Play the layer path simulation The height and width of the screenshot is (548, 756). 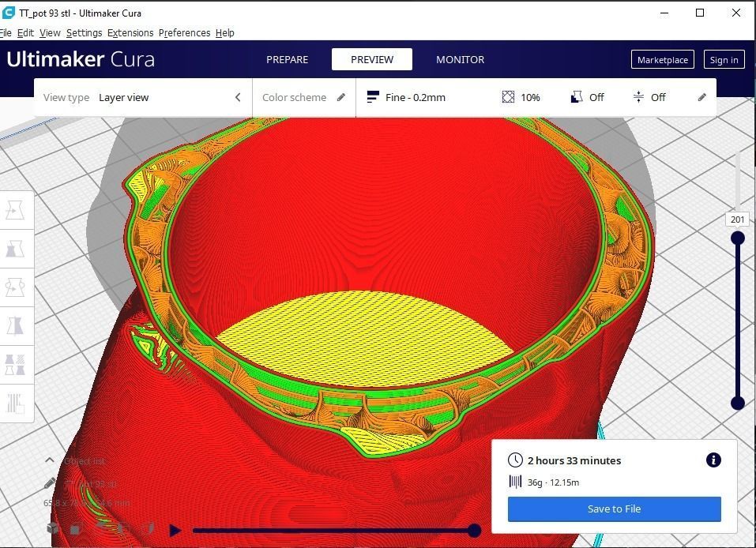click(175, 531)
